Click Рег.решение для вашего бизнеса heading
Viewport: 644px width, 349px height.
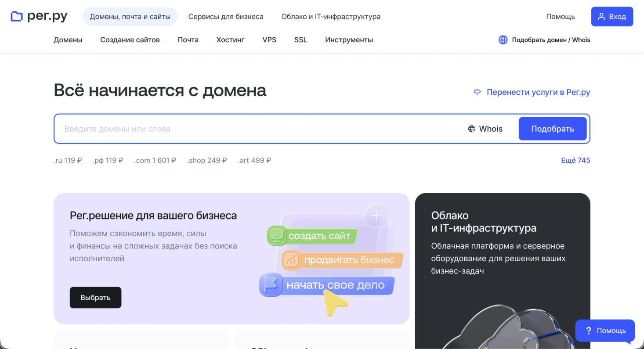point(153,216)
